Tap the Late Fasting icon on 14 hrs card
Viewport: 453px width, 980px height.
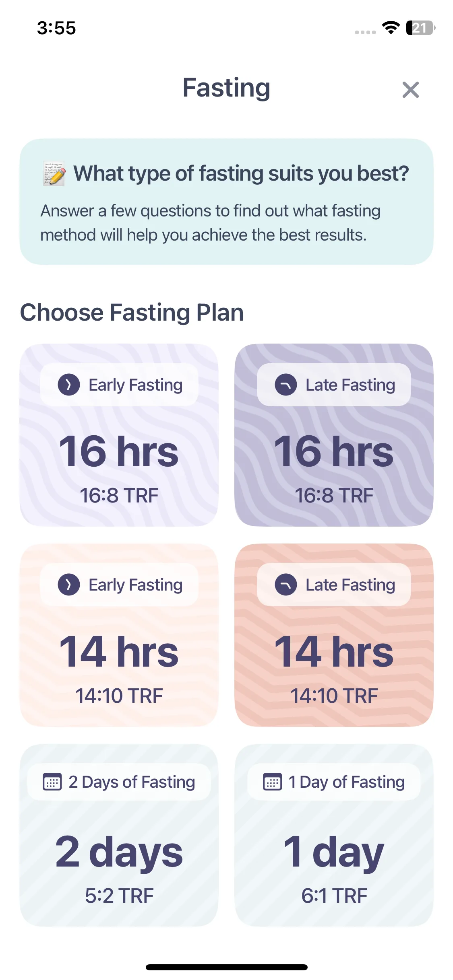tap(286, 585)
